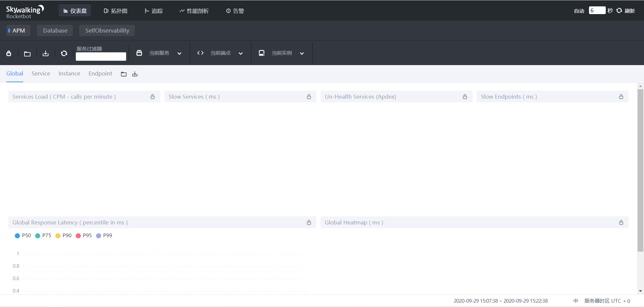
Task: Click the Services Load panel title
Action: pyautogui.click(x=64, y=97)
